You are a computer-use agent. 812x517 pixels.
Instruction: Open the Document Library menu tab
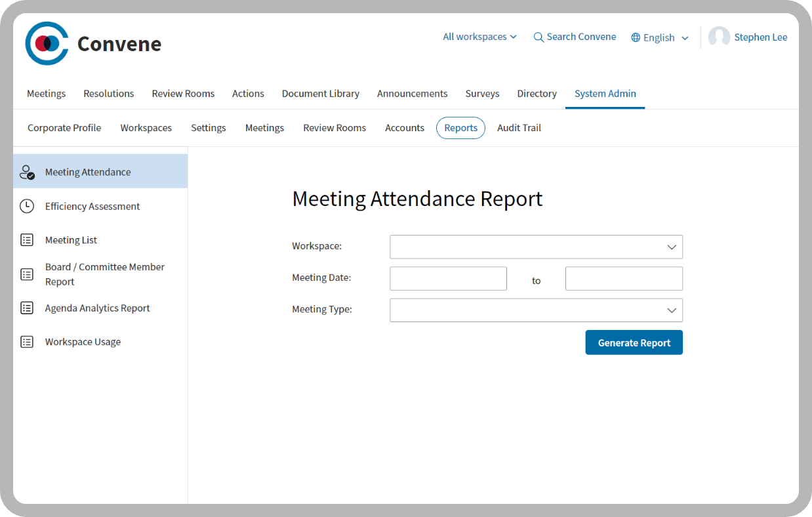point(320,94)
